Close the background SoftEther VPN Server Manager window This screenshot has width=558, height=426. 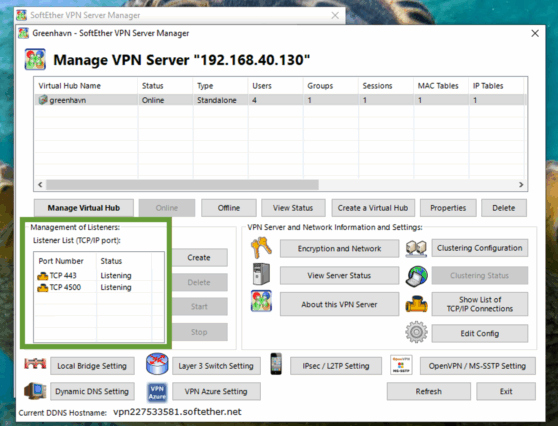tap(335, 15)
